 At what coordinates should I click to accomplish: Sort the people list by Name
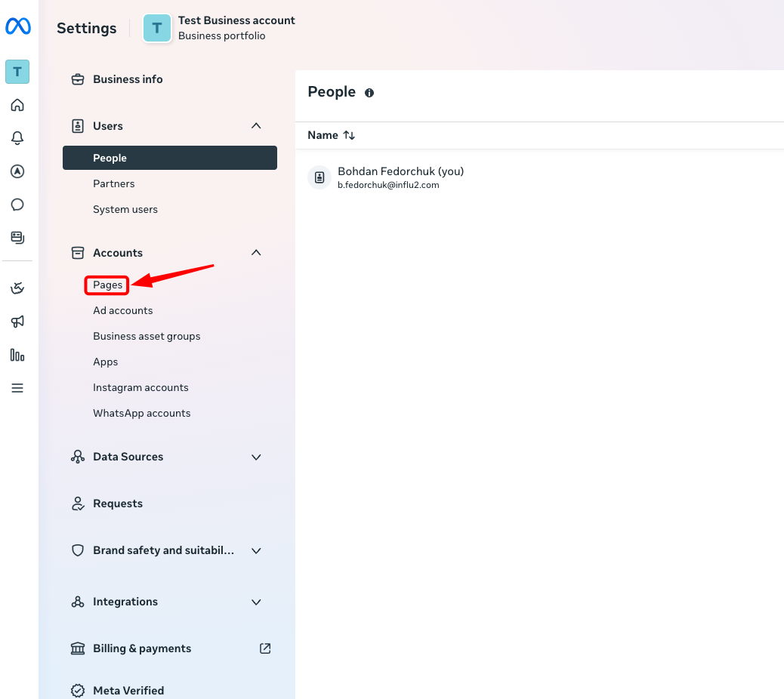click(x=331, y=135)
